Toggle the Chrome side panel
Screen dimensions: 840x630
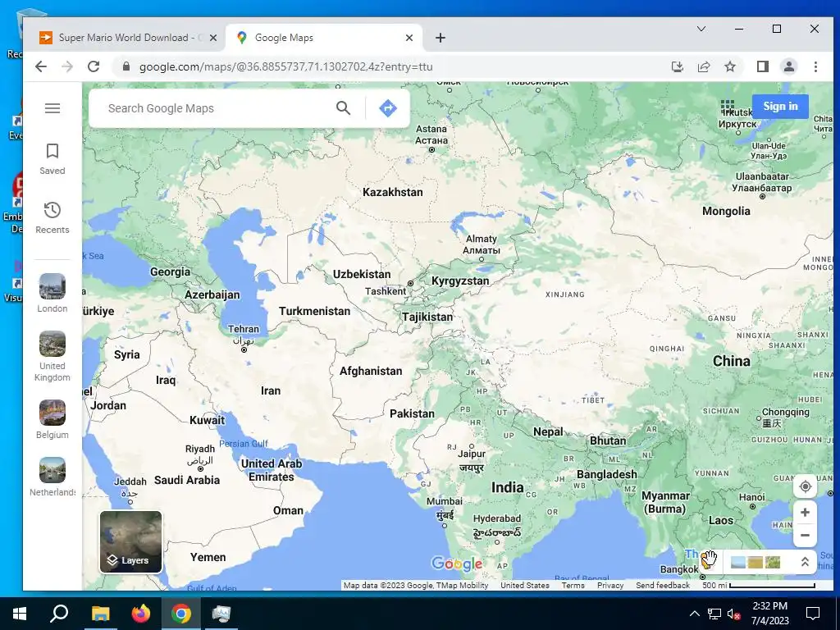762,66
